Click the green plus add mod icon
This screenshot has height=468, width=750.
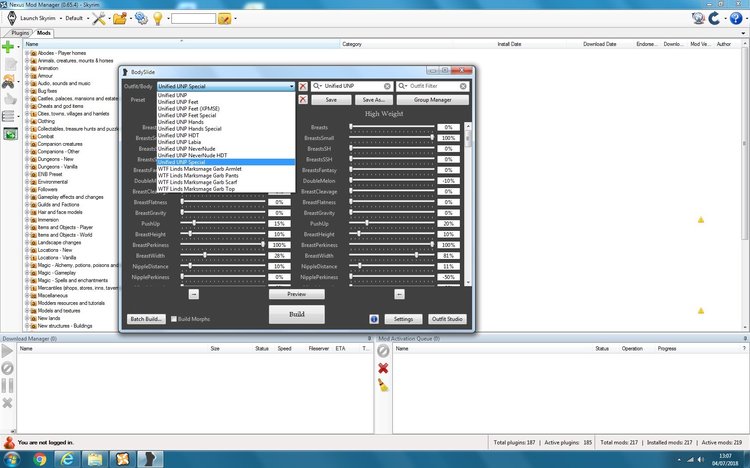pos(8,47)
